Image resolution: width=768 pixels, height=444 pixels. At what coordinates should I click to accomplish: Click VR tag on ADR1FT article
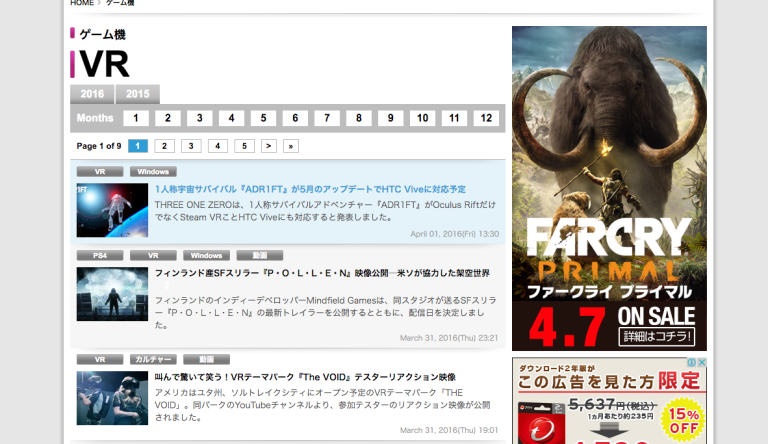(100, 172)
